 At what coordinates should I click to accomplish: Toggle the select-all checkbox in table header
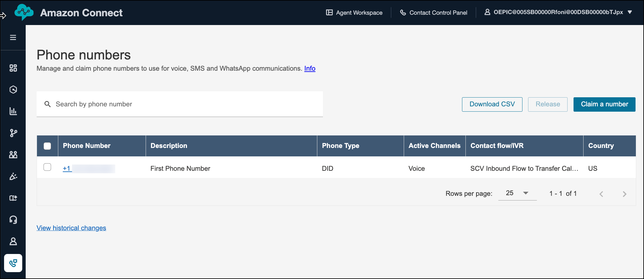click(x=47, y=146)
